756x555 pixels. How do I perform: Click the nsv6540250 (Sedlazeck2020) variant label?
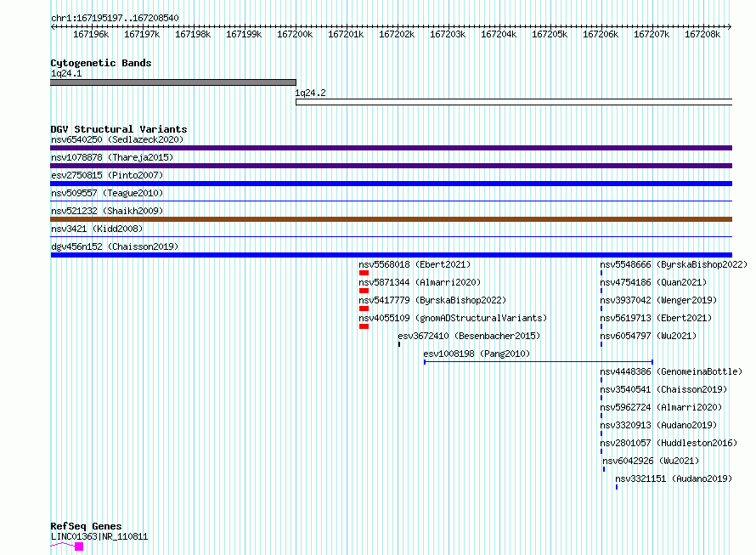click(117, 139)
